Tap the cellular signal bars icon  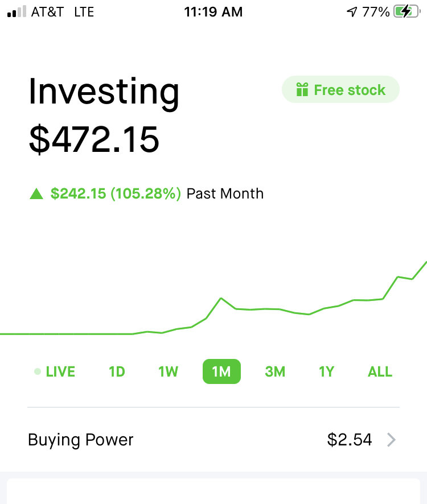(x=17, y=11)
